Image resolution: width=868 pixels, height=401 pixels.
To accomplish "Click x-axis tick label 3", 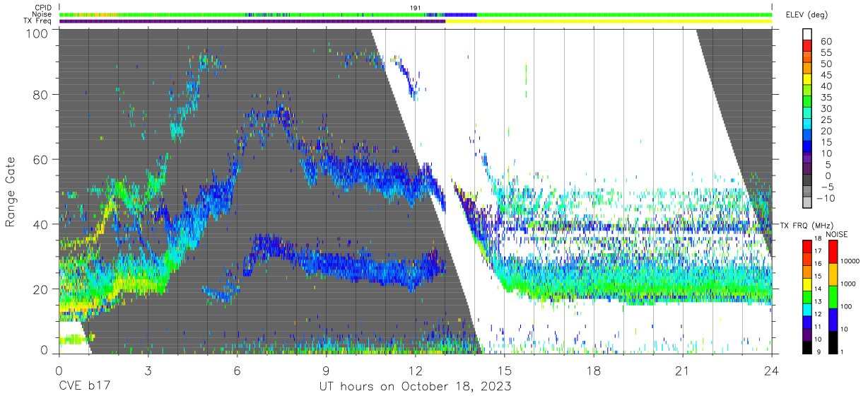I will [x=148, y=370].
